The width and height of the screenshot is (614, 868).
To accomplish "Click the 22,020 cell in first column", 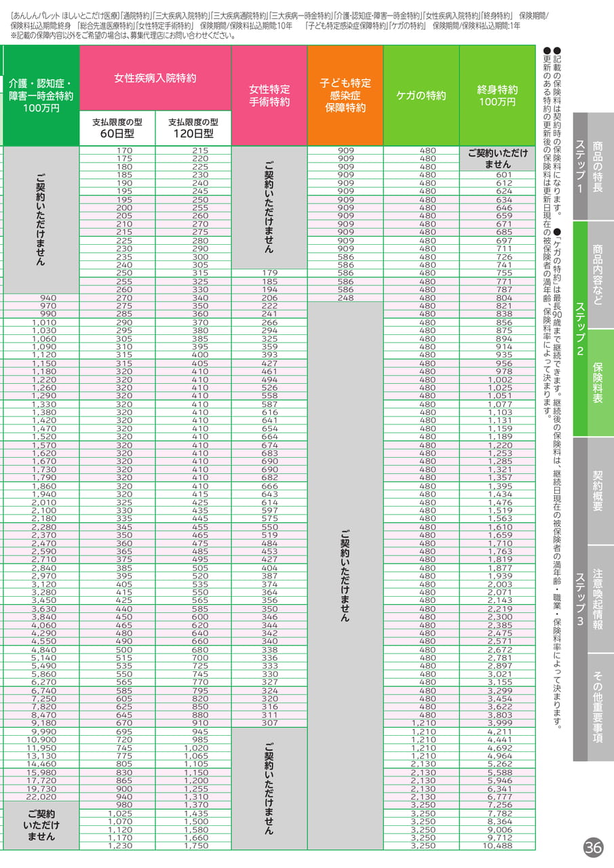I will [x=41, y=797].
